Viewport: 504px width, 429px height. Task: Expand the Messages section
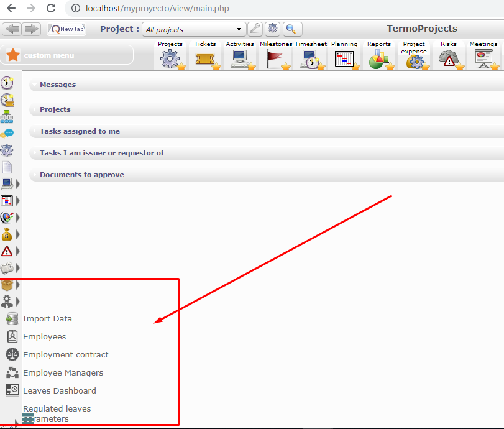(x=58, y=85)
